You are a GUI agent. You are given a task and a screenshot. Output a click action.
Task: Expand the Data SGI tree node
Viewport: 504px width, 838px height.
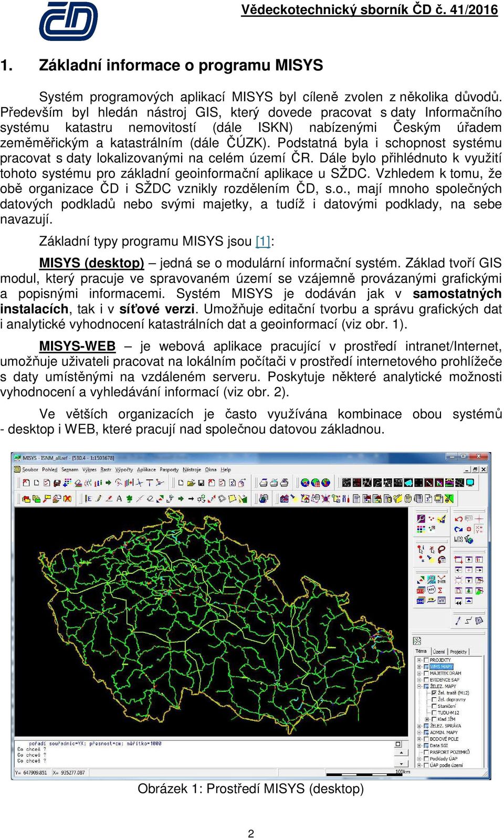tap(419, 746)
